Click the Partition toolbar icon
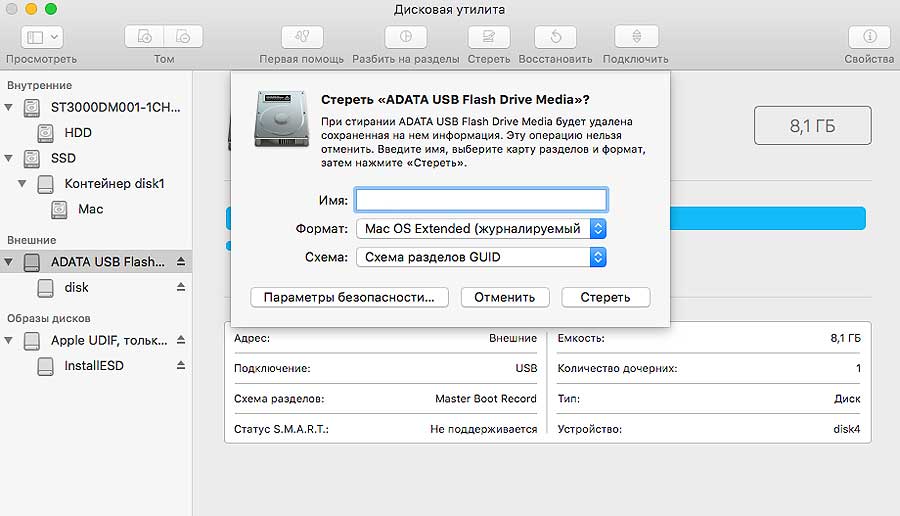Image resolution: width=900 pixels, height=516 pixels. pyautogui.click(x=406, y=37)
